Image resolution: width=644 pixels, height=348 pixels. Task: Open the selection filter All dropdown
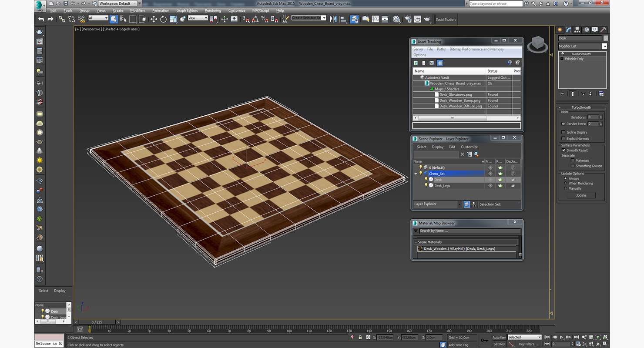(98, 18)
